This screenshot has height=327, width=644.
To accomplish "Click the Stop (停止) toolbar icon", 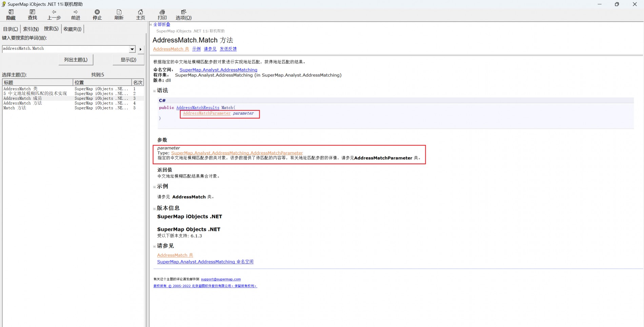I will [x=97, y=15].
